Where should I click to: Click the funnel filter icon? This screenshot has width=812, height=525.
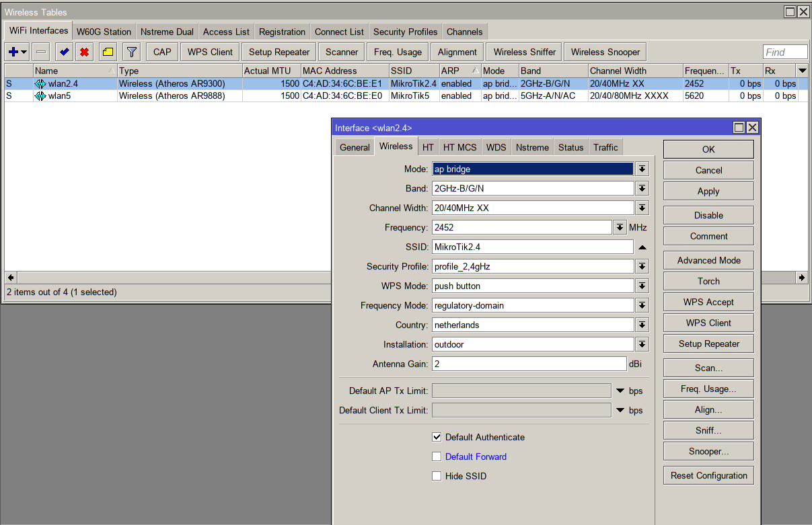pos(132,52)
